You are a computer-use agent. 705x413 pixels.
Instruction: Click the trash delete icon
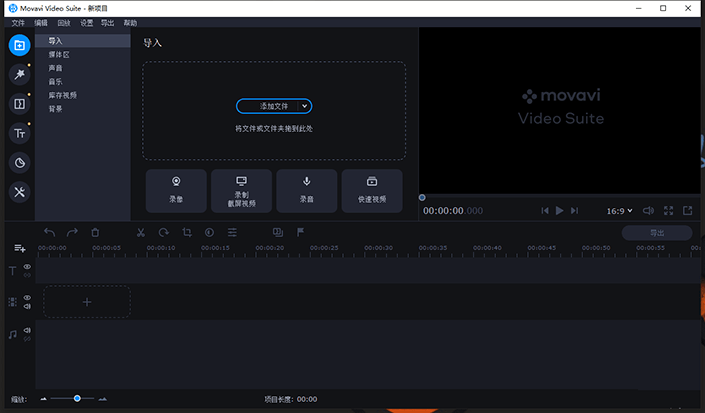(x=95, y=232)
